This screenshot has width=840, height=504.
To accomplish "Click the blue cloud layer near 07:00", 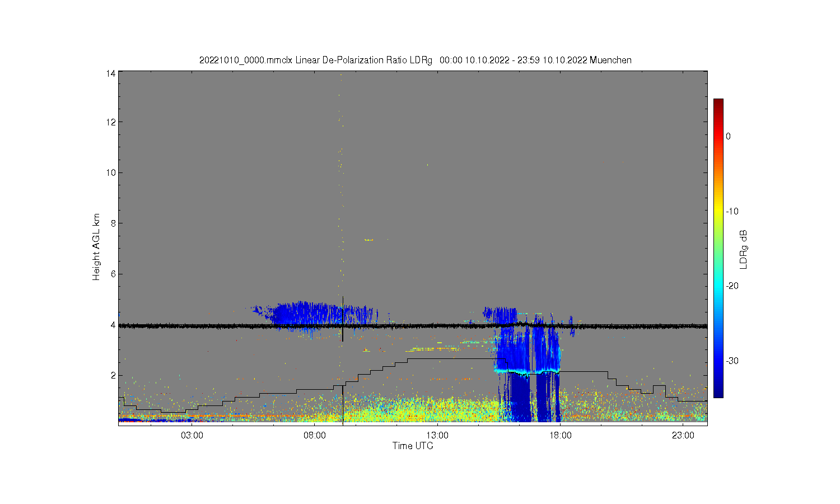I will click(x=316, y=315).
